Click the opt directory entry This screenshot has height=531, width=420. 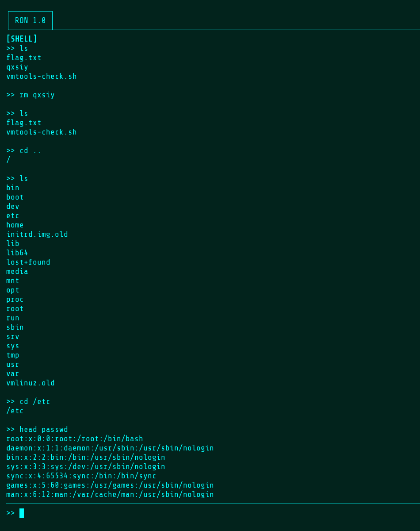[x=13, y=290]
